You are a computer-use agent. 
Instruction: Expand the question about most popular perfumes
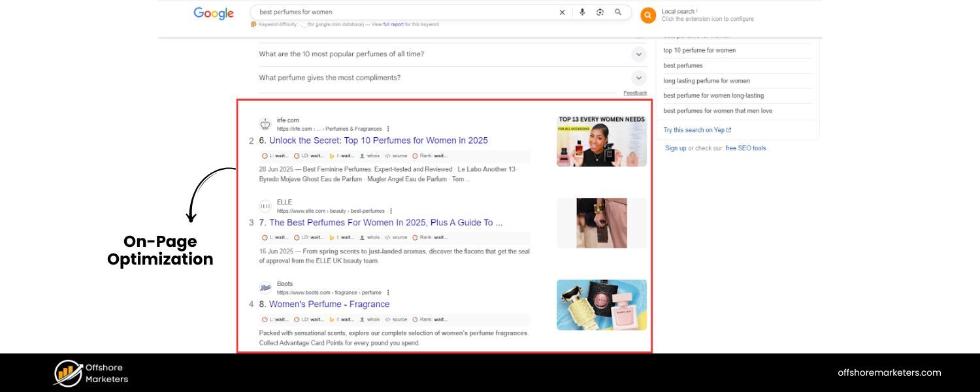pos(638,54)
